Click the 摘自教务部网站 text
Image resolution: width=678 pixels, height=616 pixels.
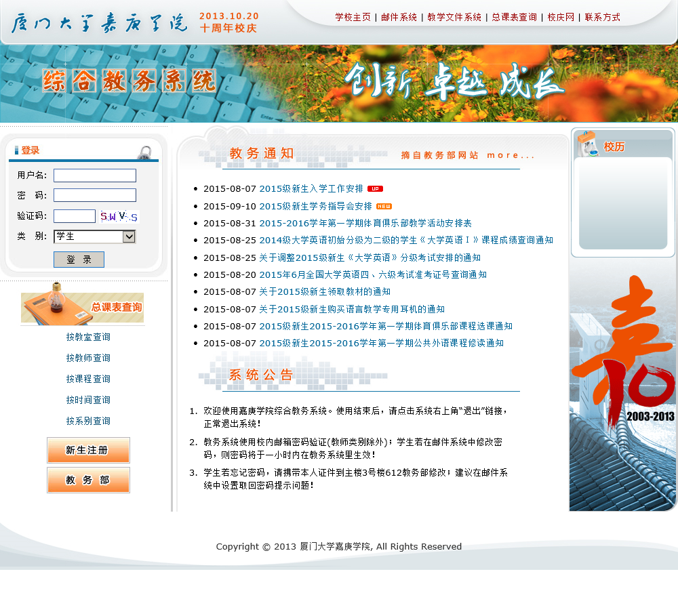coord(439,155)
